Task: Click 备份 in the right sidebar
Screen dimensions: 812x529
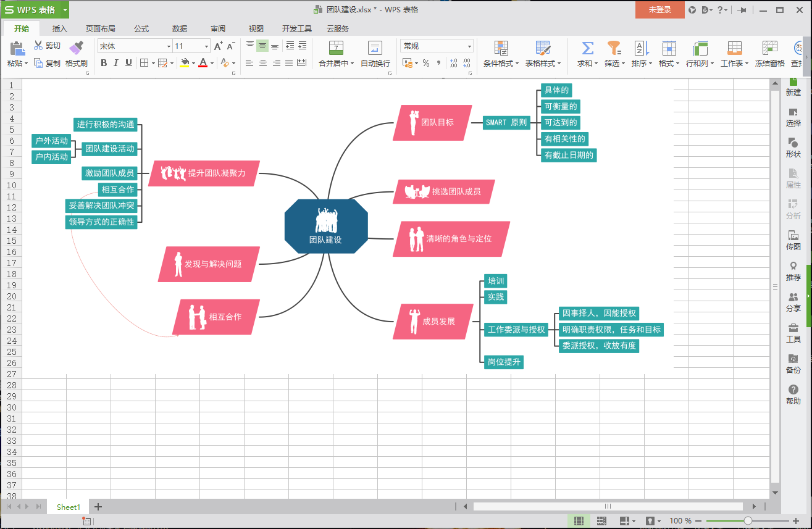Action: coord(793,364)
